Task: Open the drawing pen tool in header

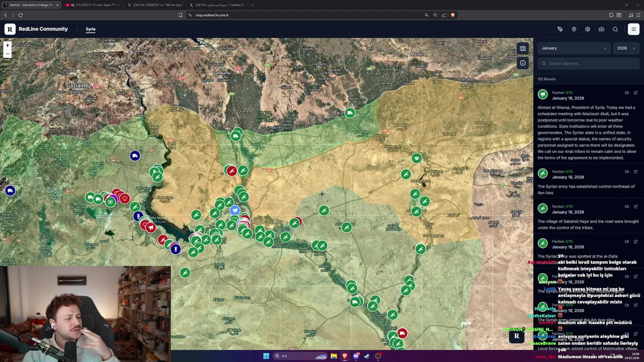Action: pos(560,29)
